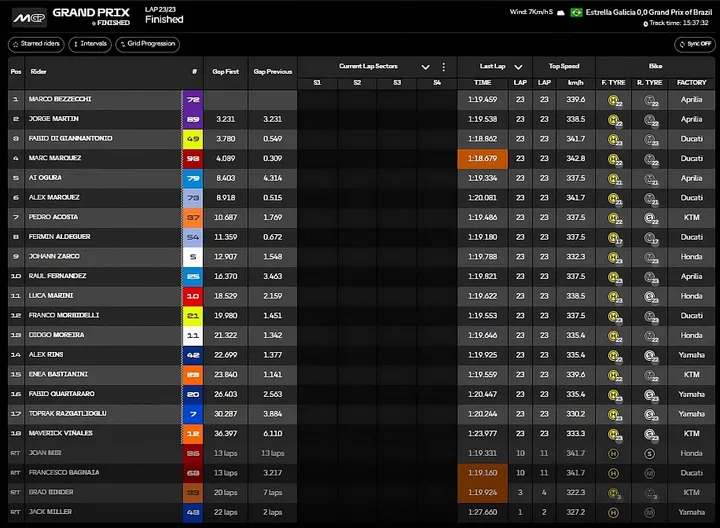
Task: Open Grid Progression view
Action: pos(148,44)
